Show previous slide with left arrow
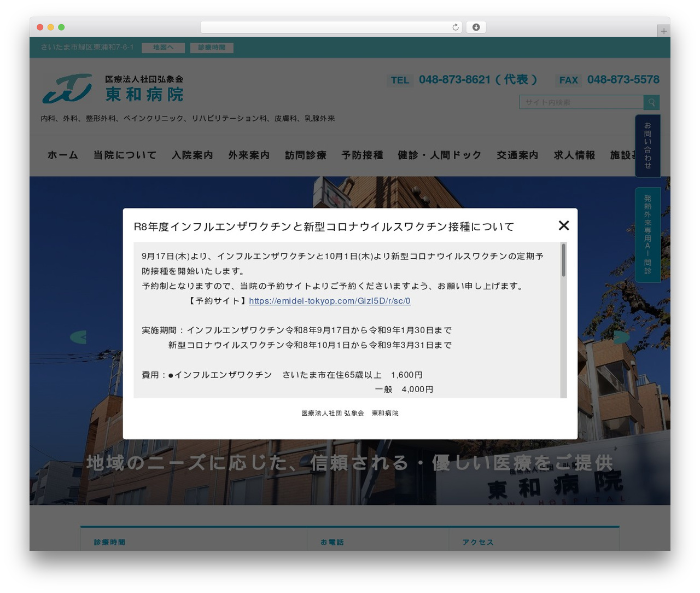The image size is (700, 593). [x=78, y=337]
